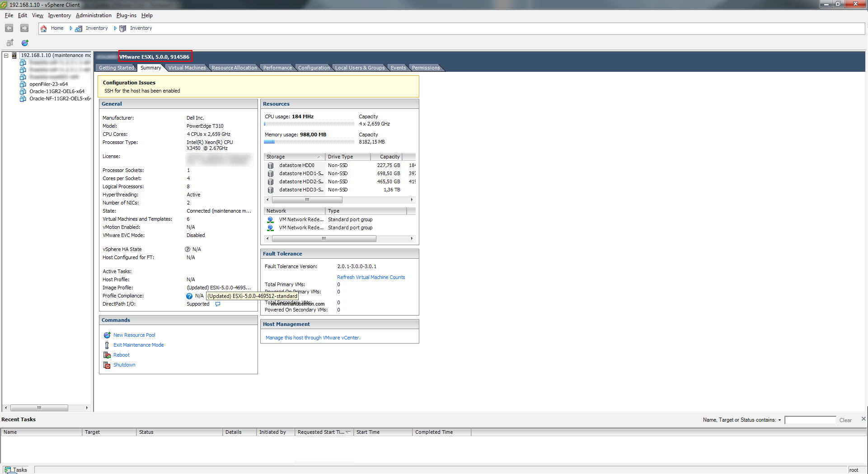Click the Profile Compliance info icon
Image resolution: width=868 pixels, height=474 pixels.
(x=189, y=296)
